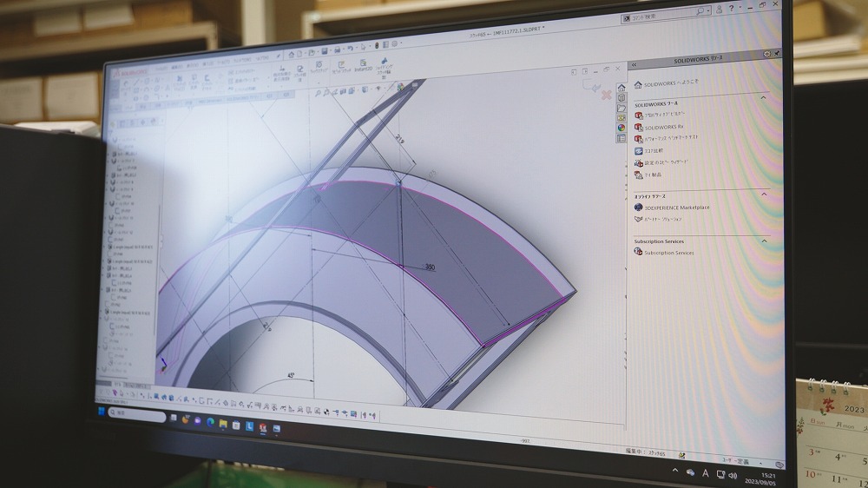The width and height of the screenshot is (868, 488).
Task: Undo the last action
Action: coord(350,49)
